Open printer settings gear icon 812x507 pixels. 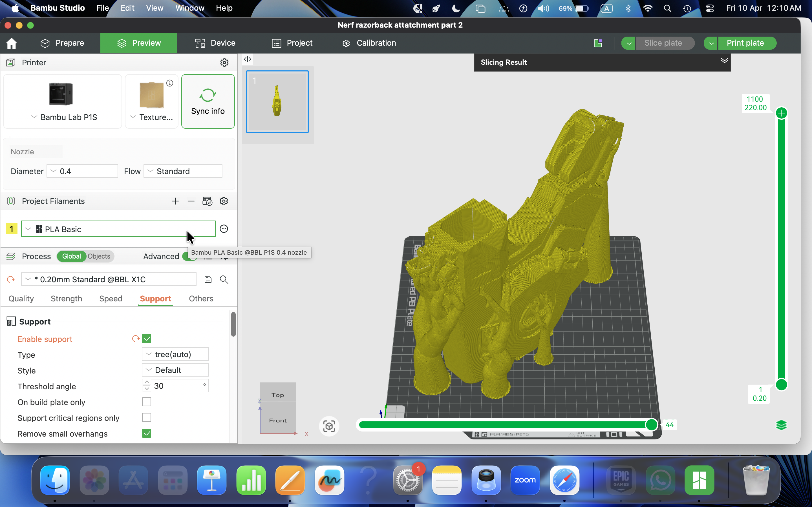224,62
